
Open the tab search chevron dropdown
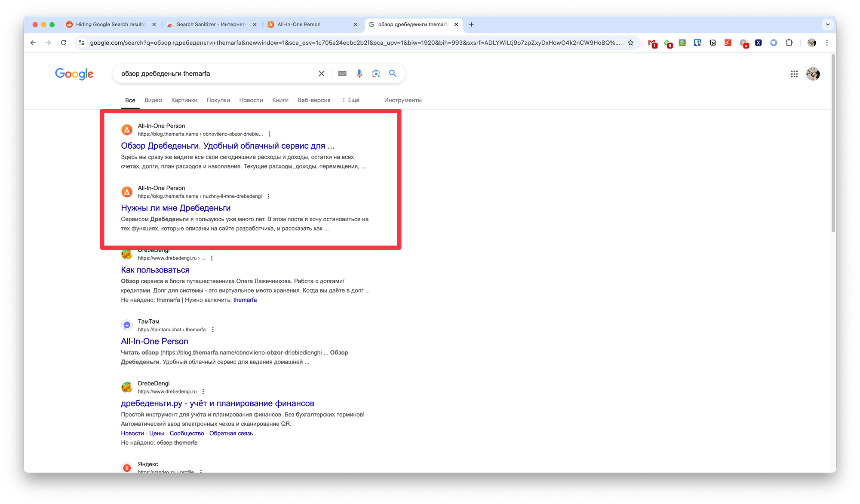coord(827,24)
